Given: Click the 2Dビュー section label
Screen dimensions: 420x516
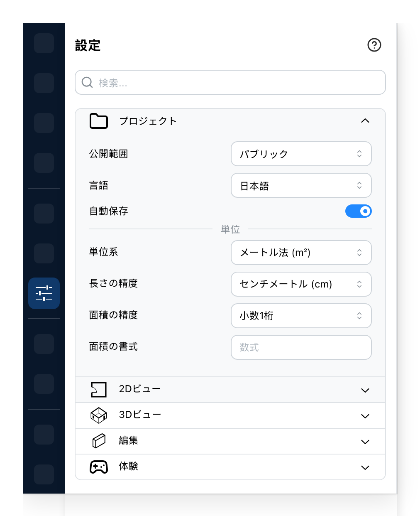Looking at the screenshot, I should point(140,389).
